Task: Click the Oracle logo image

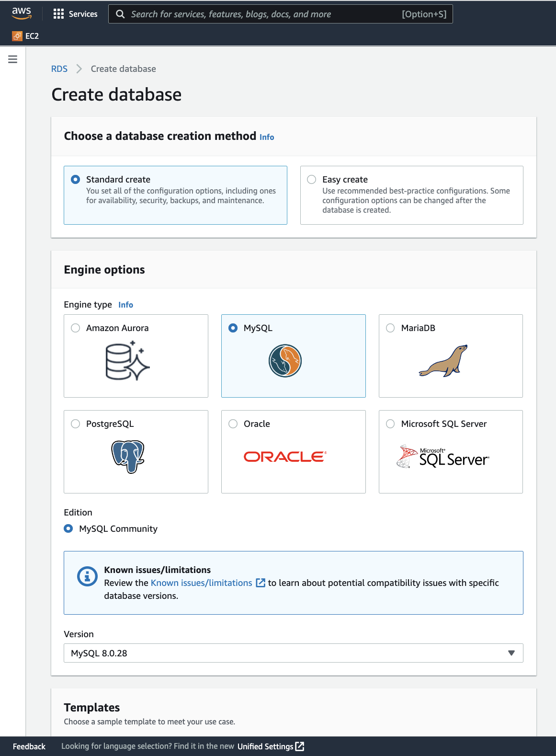Action: (x=285, y=457)
